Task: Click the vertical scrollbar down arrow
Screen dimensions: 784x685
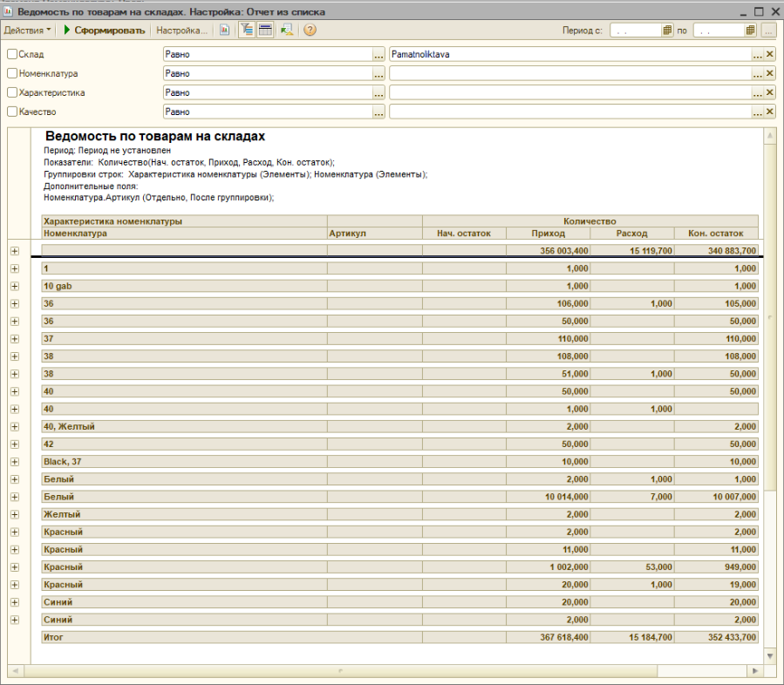Action: point(770,655)
